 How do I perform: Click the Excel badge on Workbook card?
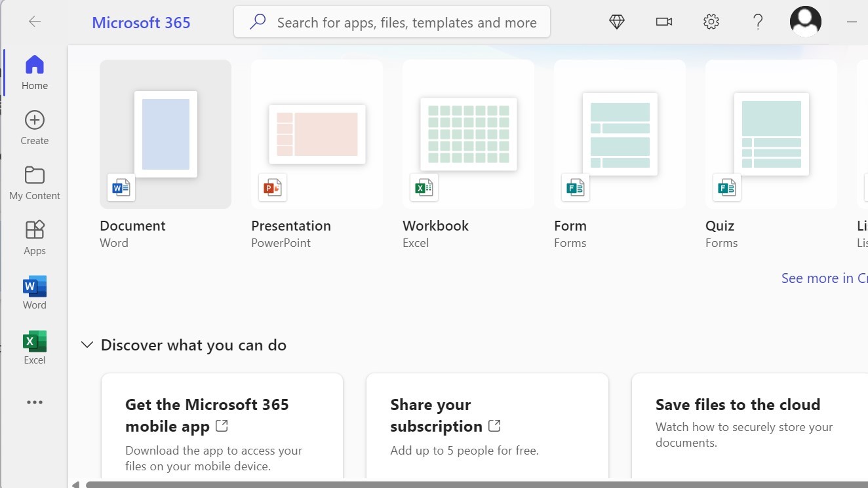pyautogui.click(x=424, y=188)
